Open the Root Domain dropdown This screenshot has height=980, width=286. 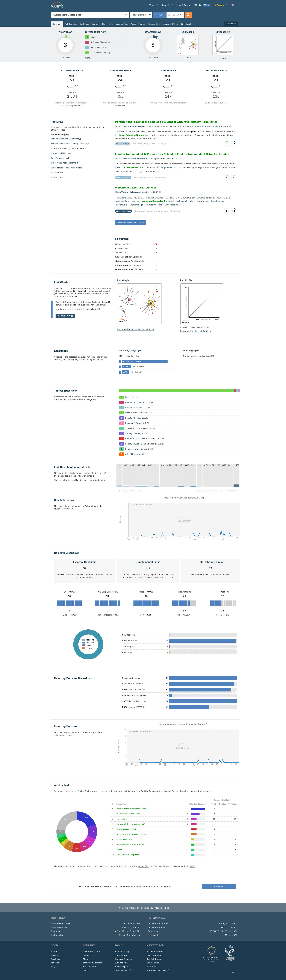point(141,15)
